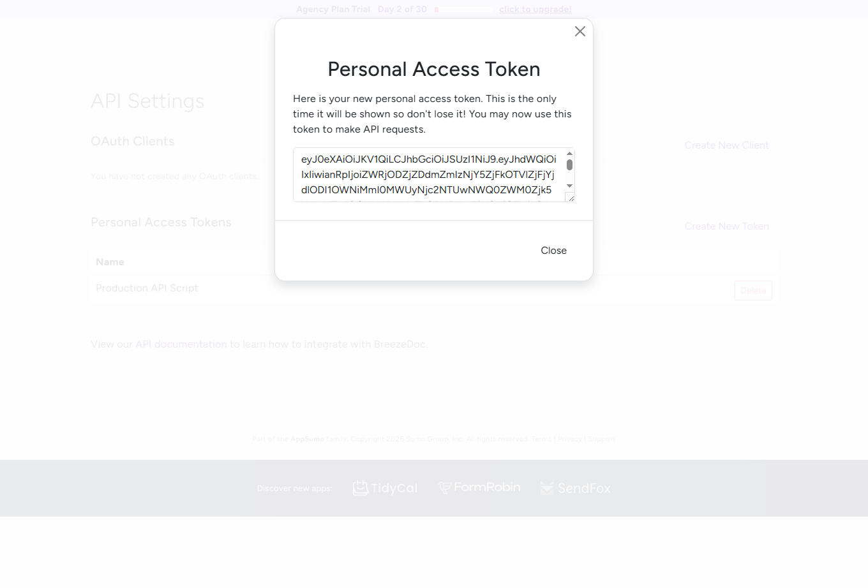Click the down arrow on the token box scrollbar
The width and height of the screenshot is (868, 588).
pos(569,186)
